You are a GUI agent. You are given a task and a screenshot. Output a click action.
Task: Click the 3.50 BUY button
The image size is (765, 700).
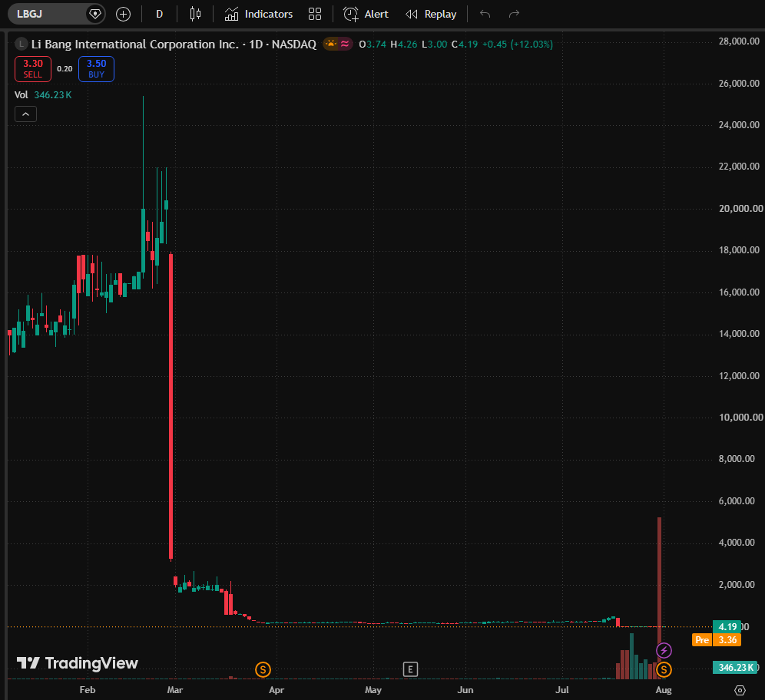[96, 69]
